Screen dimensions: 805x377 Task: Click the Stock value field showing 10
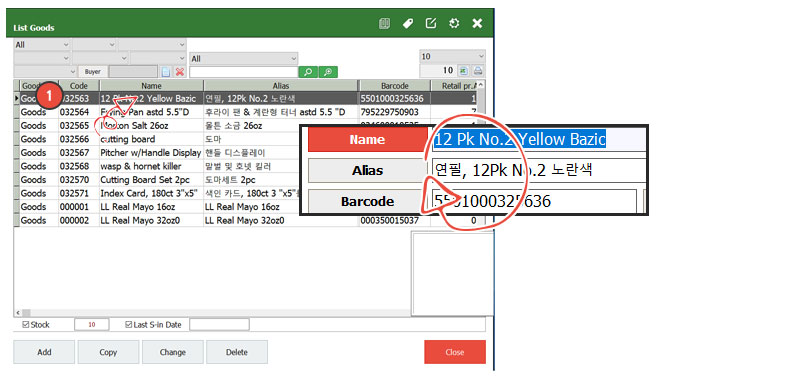pyautogui.click(x=92, y=325)
